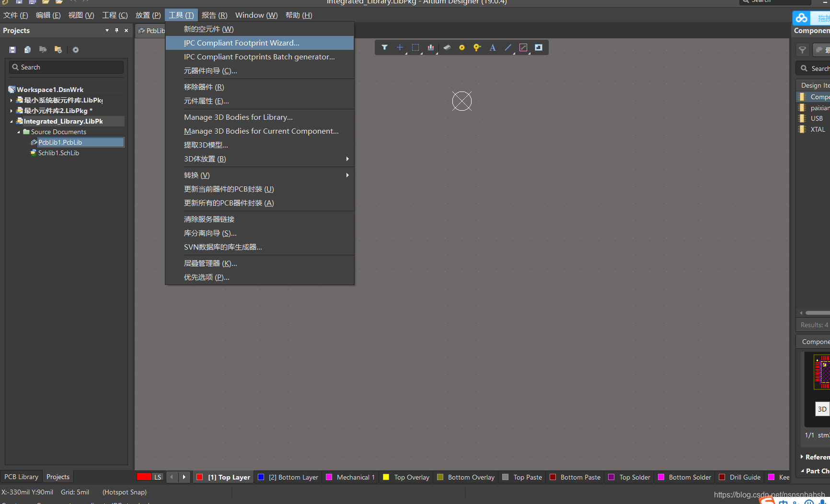Collapse the Integrated_Library.LibPkg project
Image resolution: width=830 pixels, height=504 pixels.
11,121
